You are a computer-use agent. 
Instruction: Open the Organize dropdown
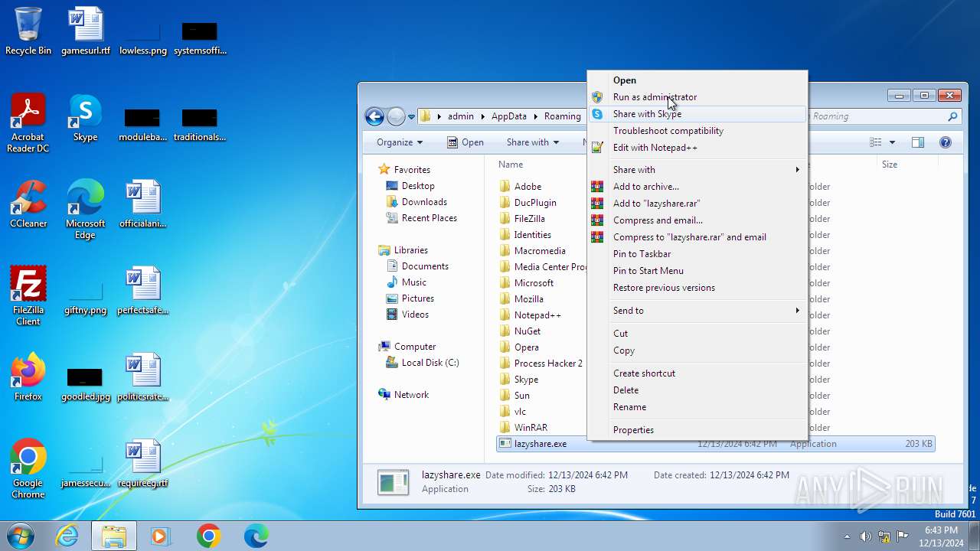[x=399, y=142]
